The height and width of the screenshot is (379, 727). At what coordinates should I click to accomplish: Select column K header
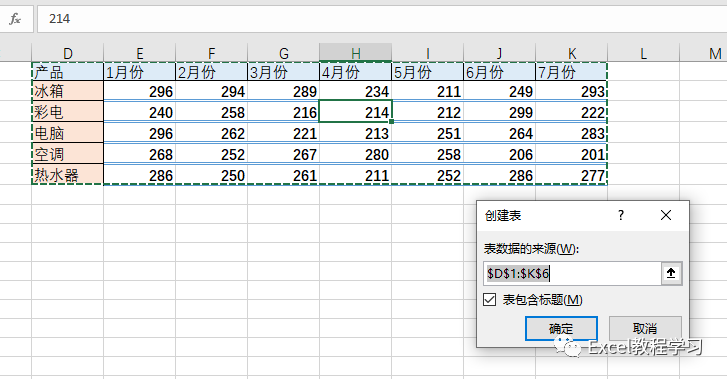(x=572, y=53)
